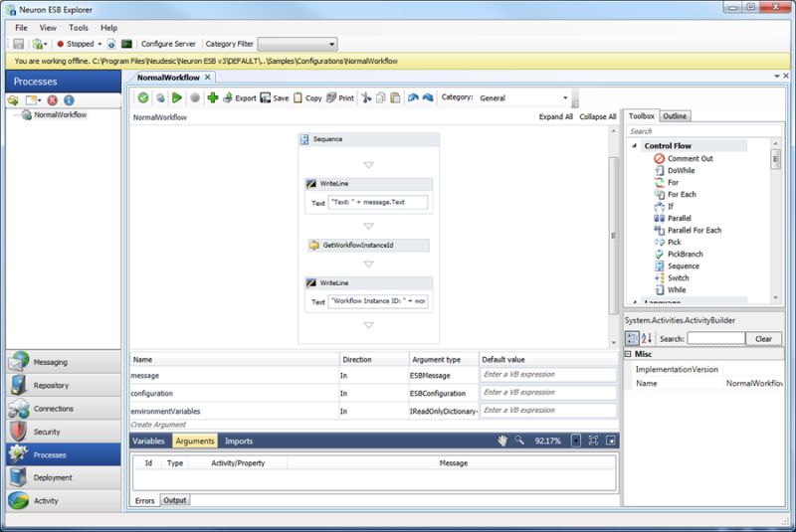Viewport: 796px width, 532px height.
Task: Select NormalWorkflow in the Processes tree
Action: click(x=61, y=115)
